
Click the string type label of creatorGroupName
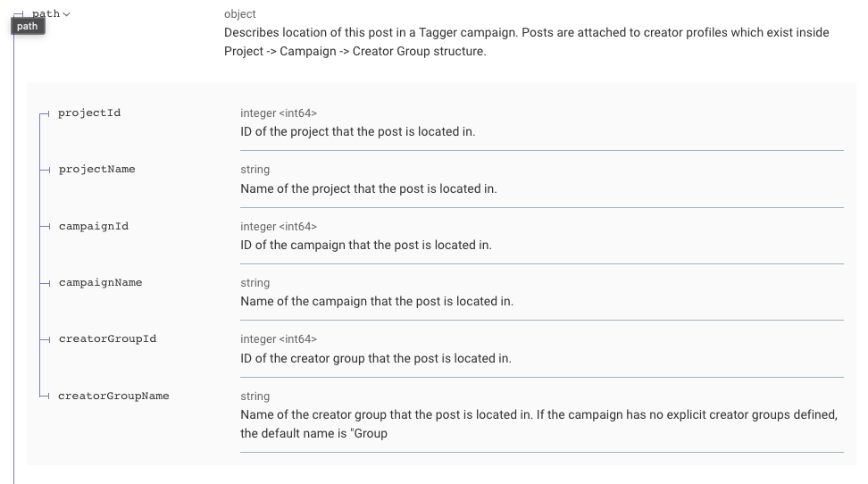(255, 396)
